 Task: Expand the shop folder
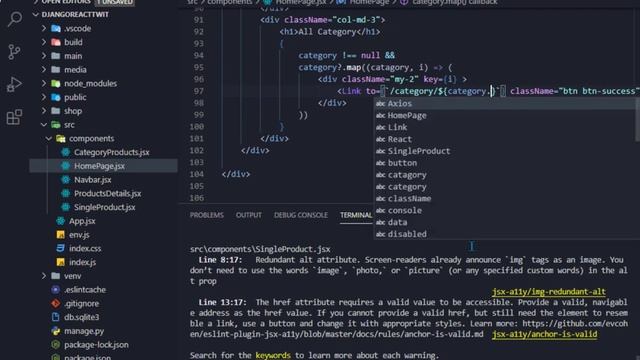[x=44, y=111]
